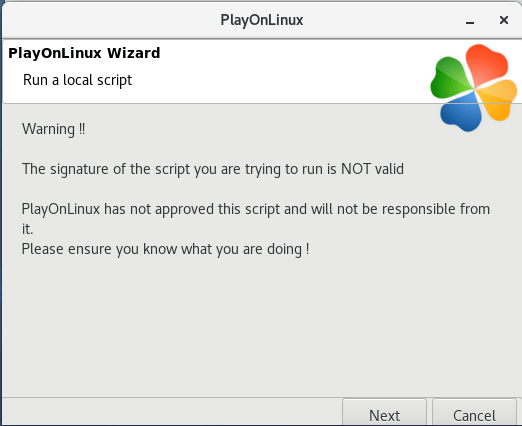Screen dimensions: 522x426
Task: Click the red petal of the logo
Action: (x=486, y=64)
